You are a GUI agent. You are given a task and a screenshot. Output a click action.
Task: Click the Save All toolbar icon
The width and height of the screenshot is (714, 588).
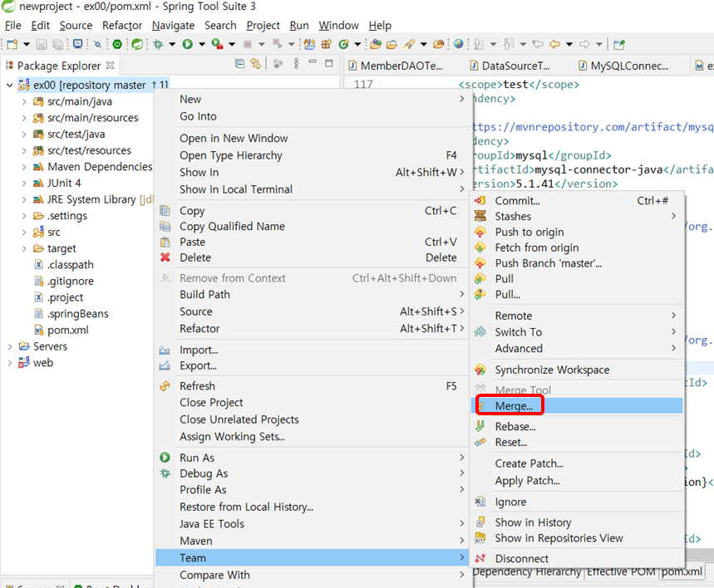58,44
